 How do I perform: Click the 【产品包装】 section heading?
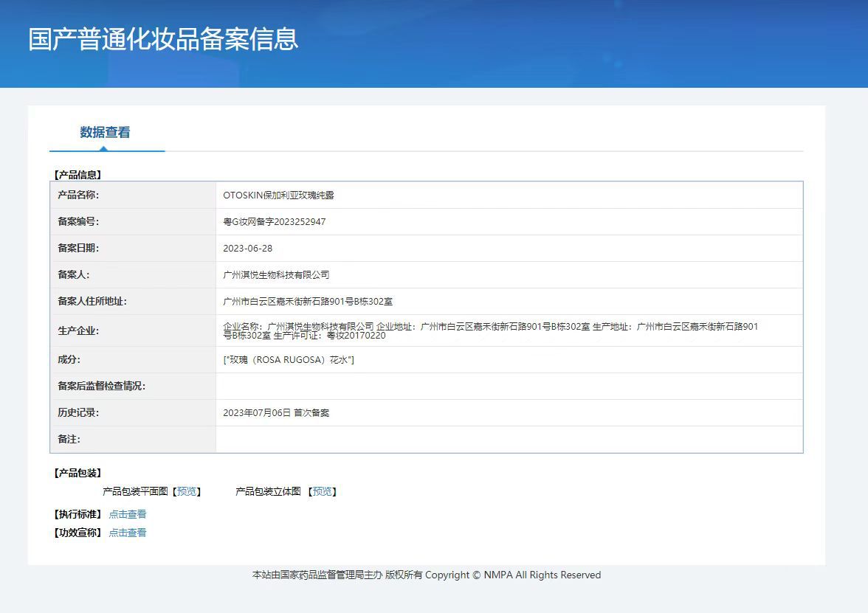pos(77,473)
